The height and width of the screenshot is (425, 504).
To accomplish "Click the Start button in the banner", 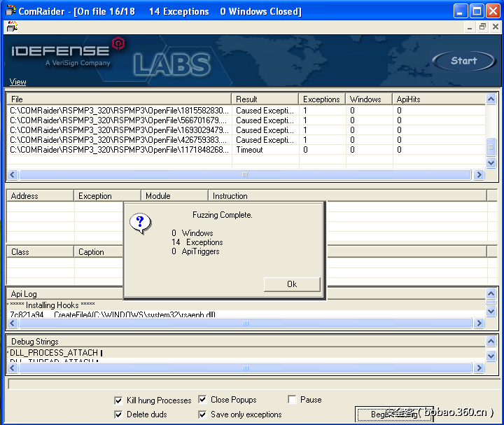I will coord(463,61).
